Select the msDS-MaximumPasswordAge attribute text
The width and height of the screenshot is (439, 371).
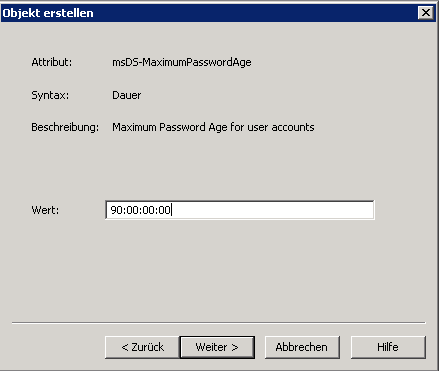182,62
